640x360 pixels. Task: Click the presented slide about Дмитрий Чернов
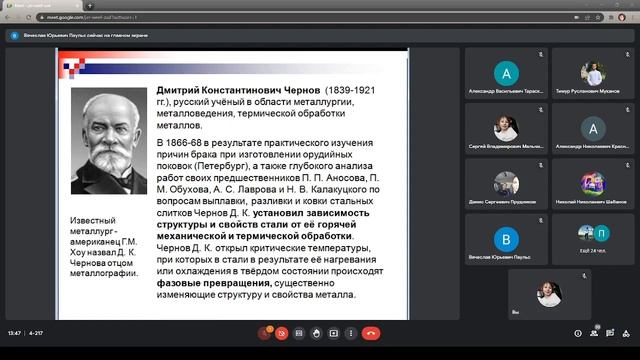point(233,184)
